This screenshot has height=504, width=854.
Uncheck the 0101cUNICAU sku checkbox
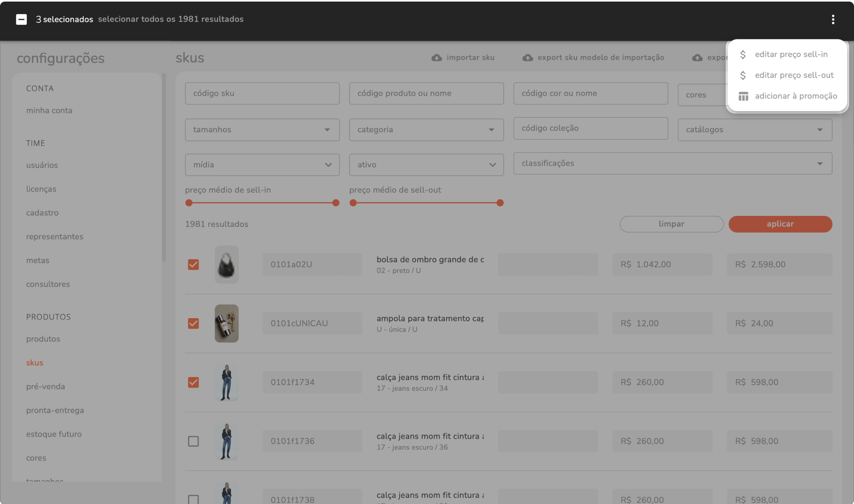pos(194,323)
